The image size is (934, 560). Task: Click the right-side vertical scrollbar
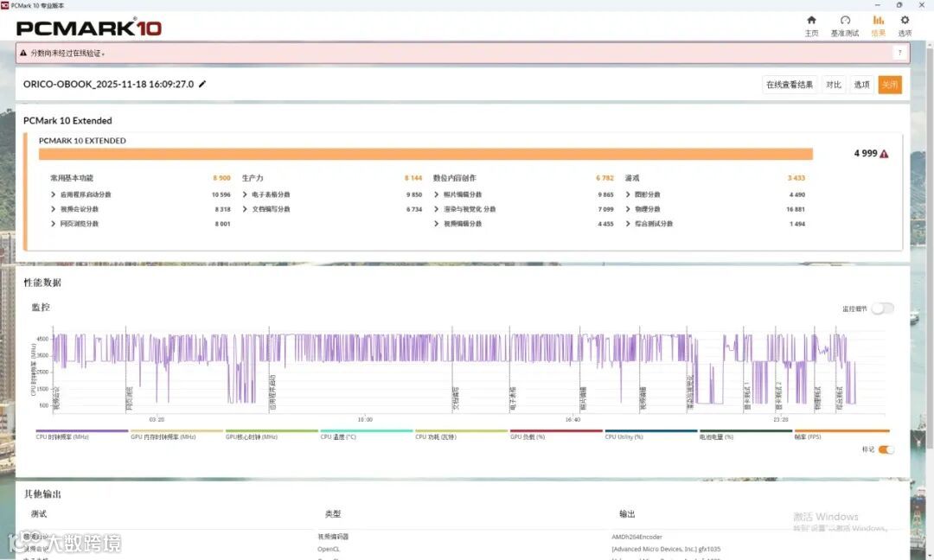pos(929,250)
